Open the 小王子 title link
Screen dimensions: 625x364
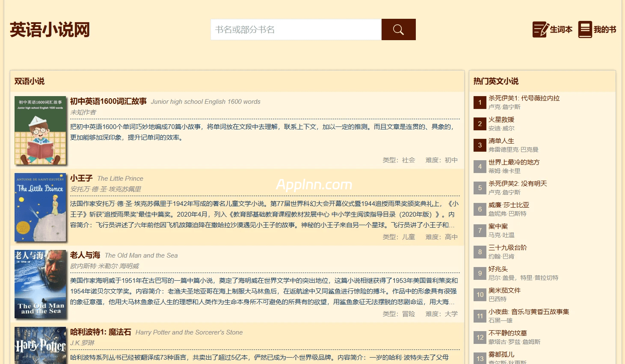(x=81, y=178)
